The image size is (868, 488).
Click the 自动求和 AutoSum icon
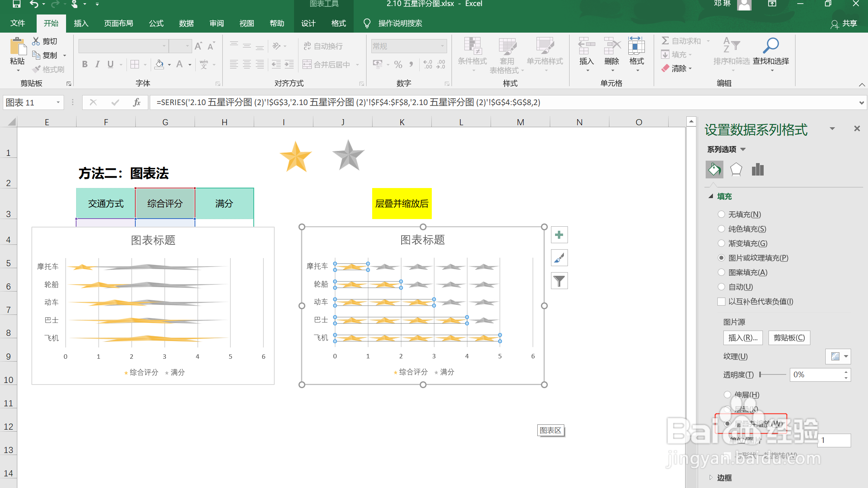pos(665,40)
